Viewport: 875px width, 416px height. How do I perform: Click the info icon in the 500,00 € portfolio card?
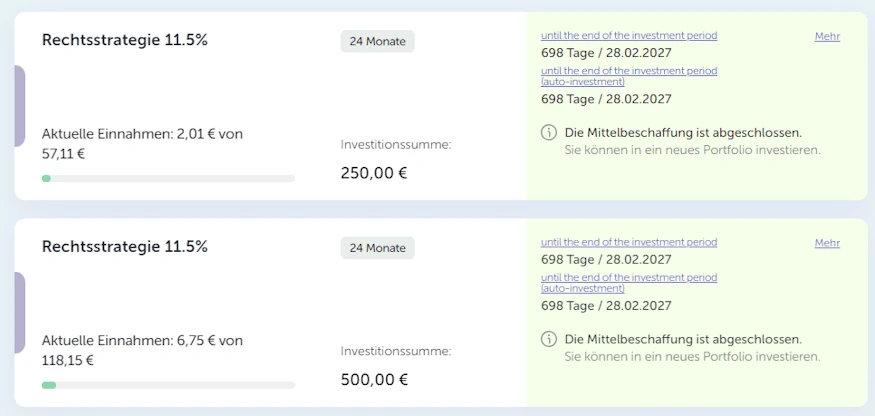coord(548,339)
